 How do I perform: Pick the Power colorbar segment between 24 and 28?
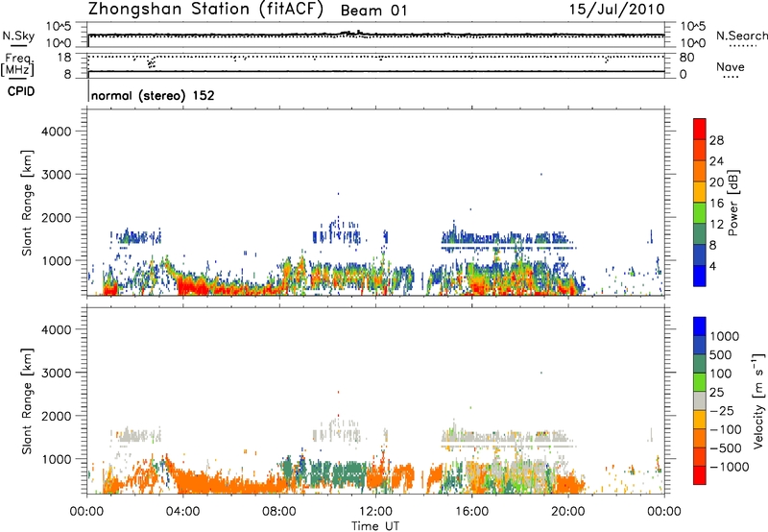click(x=700, y=150)
